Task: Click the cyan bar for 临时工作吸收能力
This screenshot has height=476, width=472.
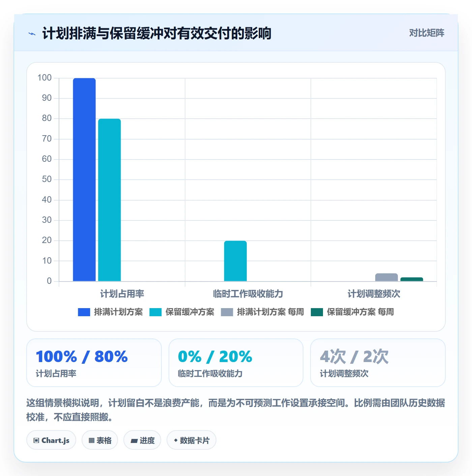Action: 235,261
